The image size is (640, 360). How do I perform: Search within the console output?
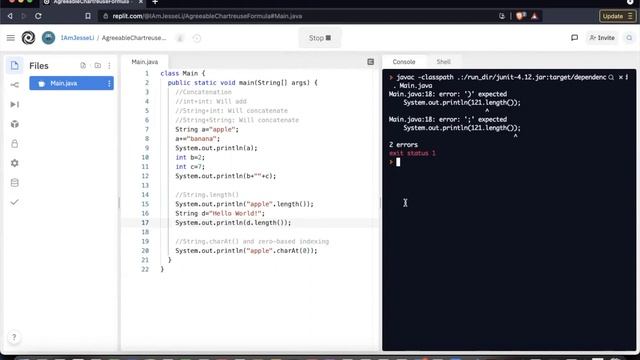(x=611, y=77)
